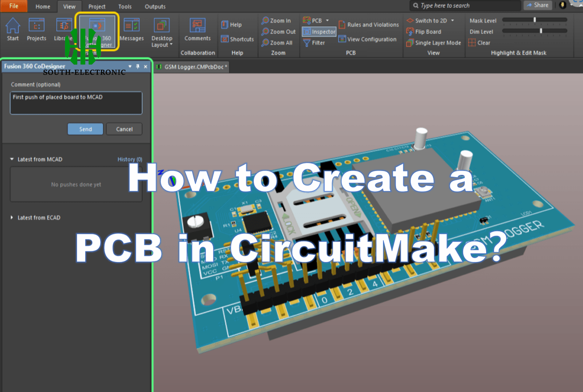Open the History (0) link
Screen dimensions: 583x392
130,159
